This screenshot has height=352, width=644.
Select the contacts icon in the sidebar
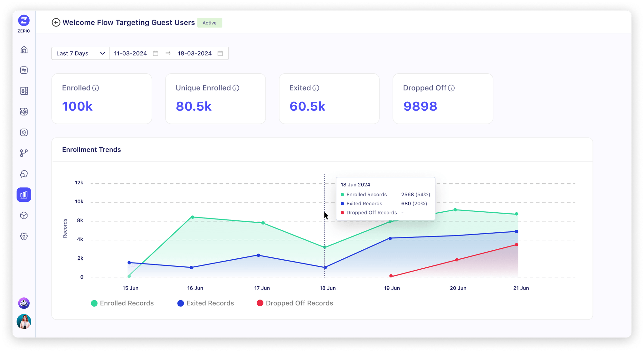(x=24, y=91)
